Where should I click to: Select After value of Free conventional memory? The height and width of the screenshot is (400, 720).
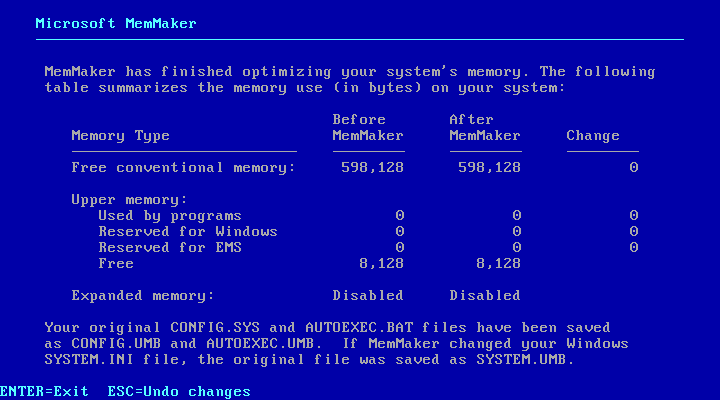(489, 168)
